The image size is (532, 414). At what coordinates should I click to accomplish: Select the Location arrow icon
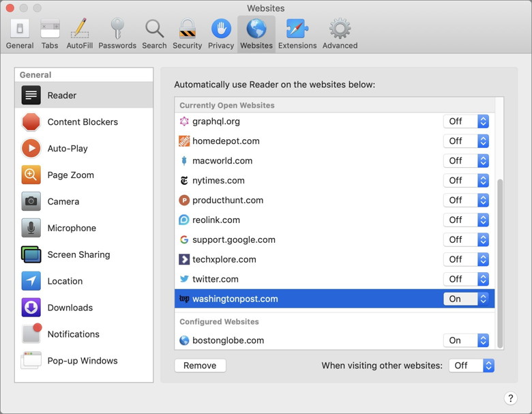(x=31, y=281)
